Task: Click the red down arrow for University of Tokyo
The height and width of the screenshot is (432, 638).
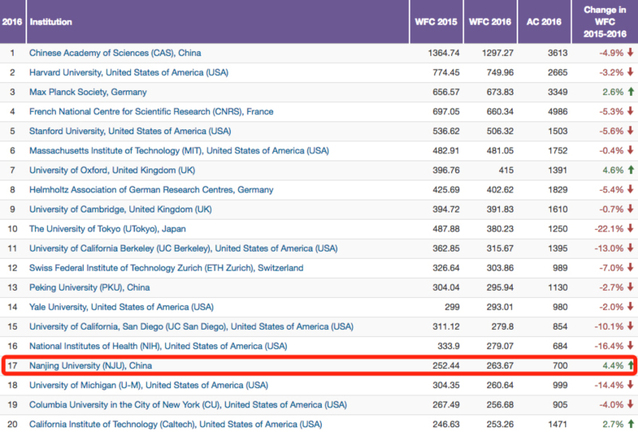Action: (631, 229)
